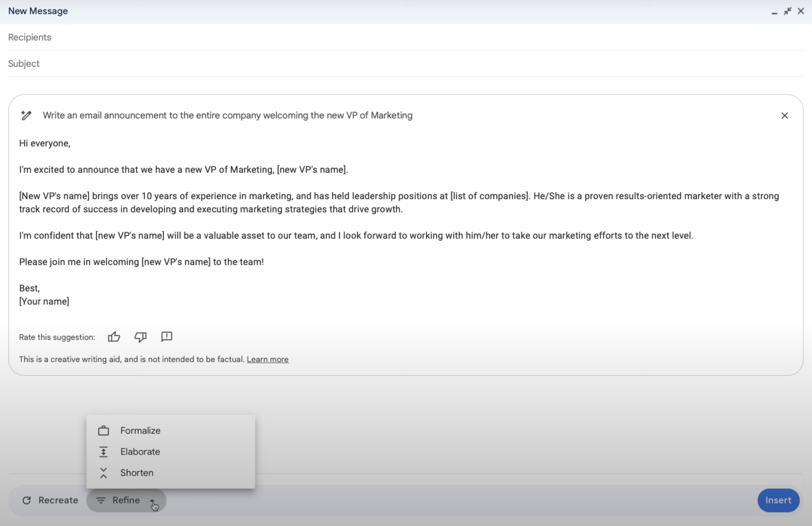This screenshot has height=526, width=812.
Task: Click the Formalize briefcase icon
Action: point(103,431)
